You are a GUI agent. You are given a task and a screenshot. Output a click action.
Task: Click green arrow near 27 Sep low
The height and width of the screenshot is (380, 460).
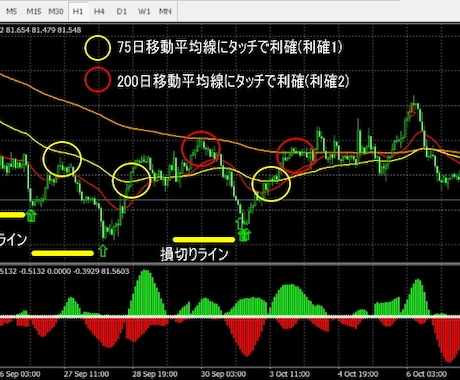(x=103, y=251)
